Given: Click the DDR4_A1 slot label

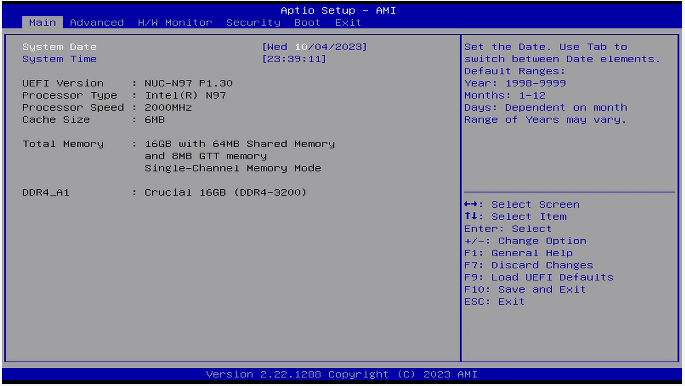Looking at the screenshot, I should (x=46, y=193).
